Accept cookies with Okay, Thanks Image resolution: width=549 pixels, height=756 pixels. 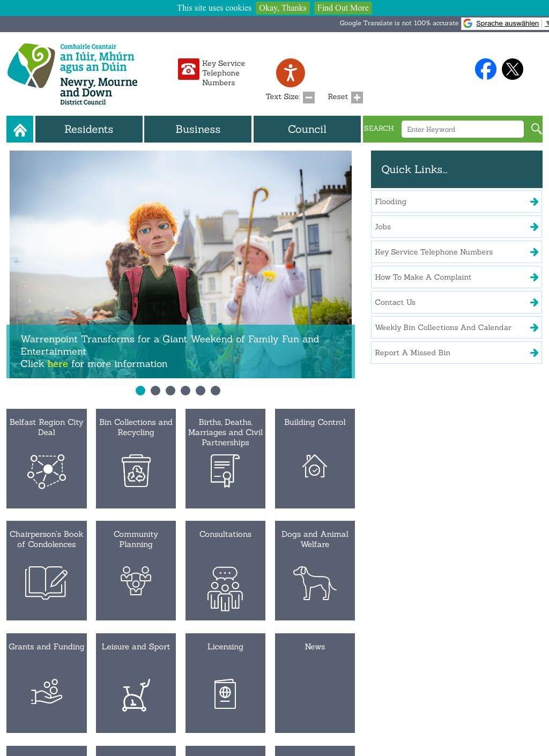(x=283, y=8)
